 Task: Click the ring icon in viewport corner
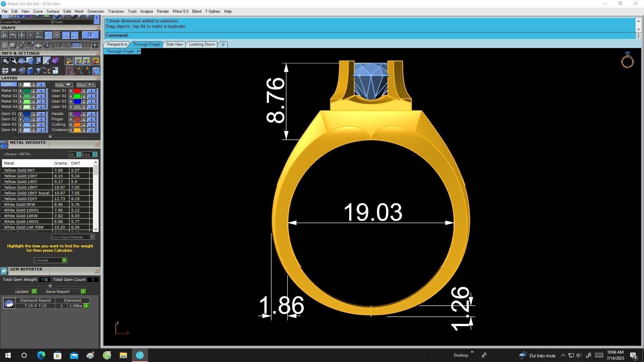tap(628, 60)
